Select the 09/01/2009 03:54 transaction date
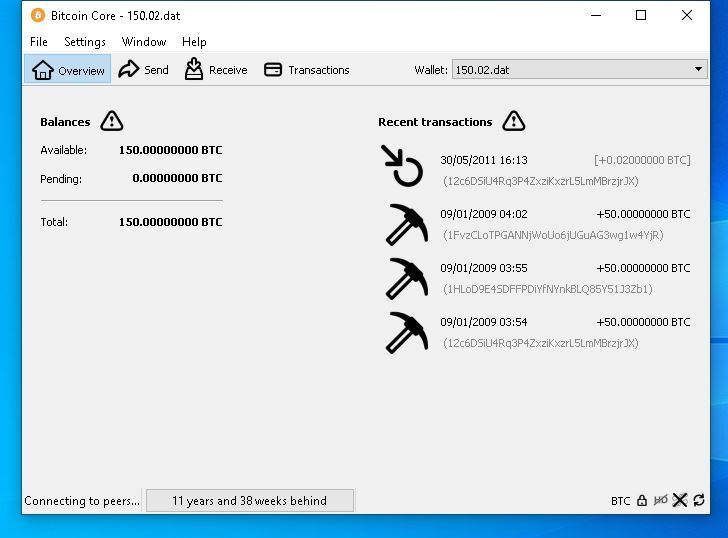 [x=484, y=322]
